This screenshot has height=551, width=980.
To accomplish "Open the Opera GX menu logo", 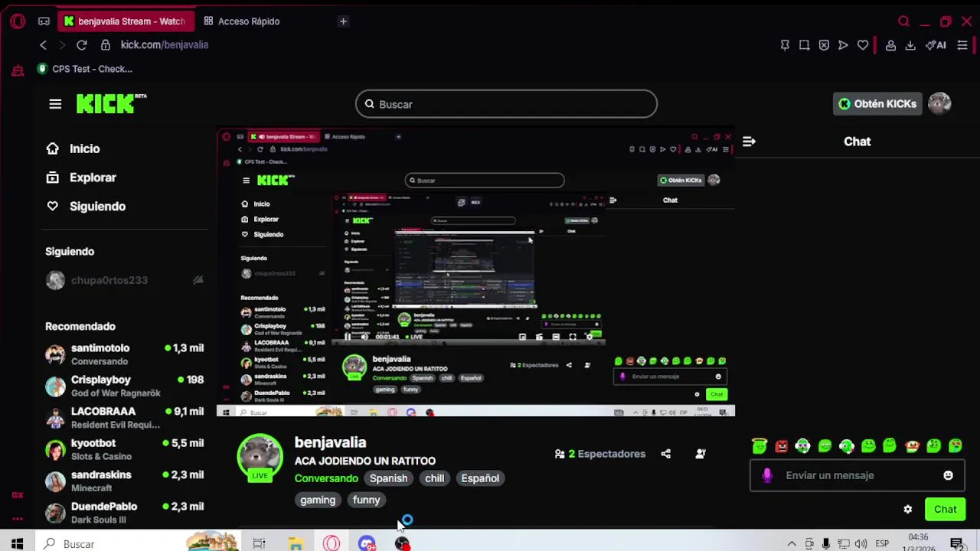I will tap(17, 21).
